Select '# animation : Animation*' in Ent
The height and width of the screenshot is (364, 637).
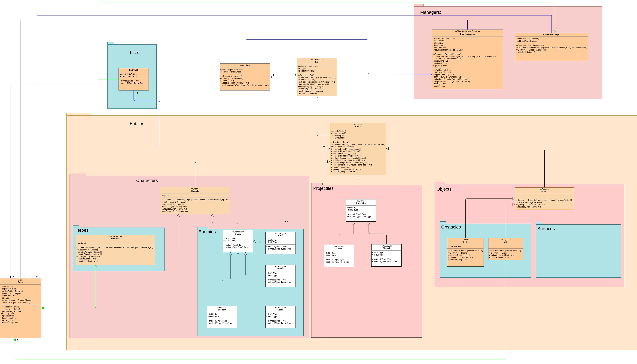coord(308,66)
